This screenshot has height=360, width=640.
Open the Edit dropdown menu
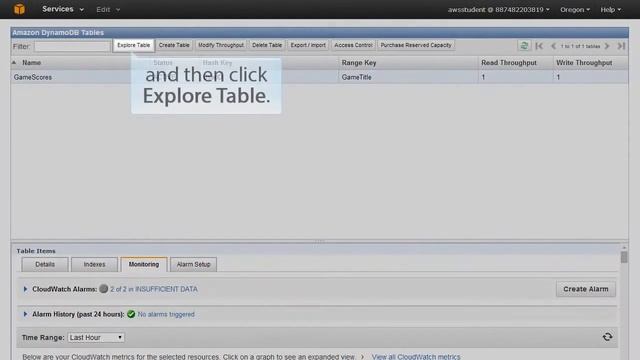[x=108, y=9]
